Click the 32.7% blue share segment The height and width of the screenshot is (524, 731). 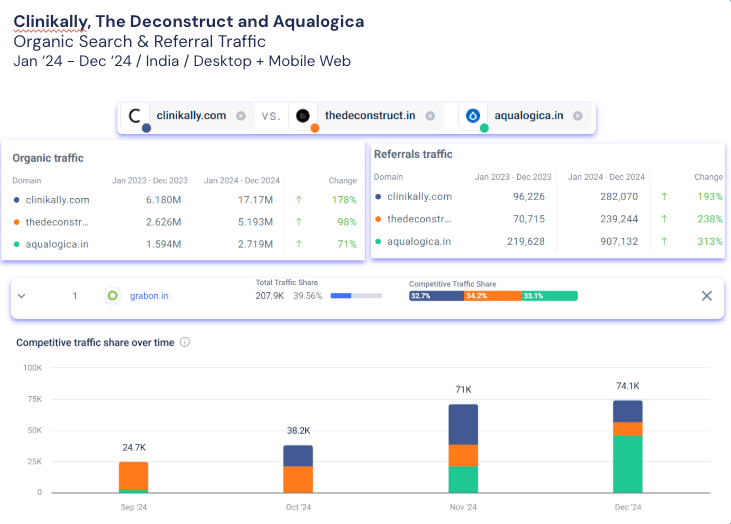(436, 296)
